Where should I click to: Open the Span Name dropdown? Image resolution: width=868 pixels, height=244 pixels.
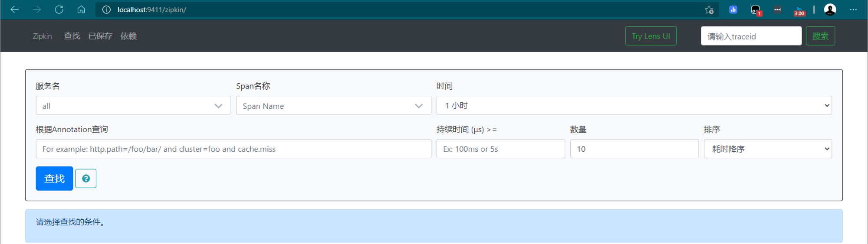point(333,106)
